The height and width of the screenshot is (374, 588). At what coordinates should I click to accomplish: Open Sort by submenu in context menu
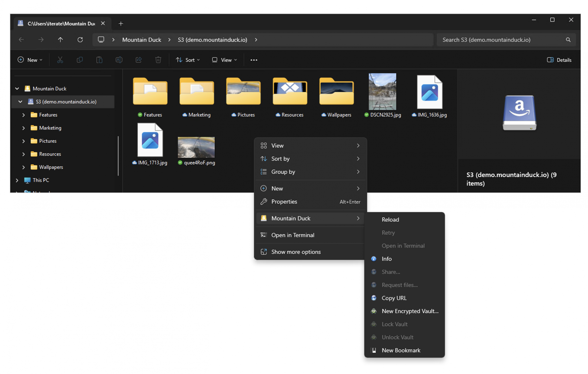click(310, 159)
